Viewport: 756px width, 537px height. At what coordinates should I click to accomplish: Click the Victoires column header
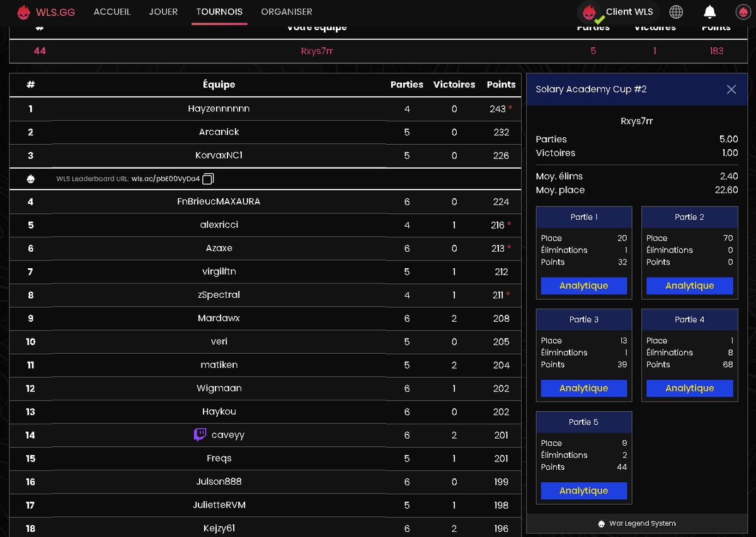[x=454, y=84]
